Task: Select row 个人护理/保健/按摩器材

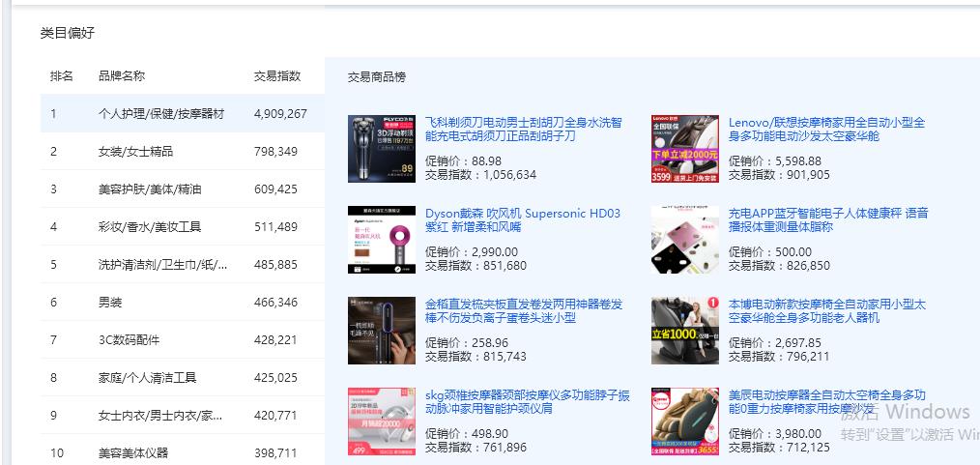Action: (183, 114)
